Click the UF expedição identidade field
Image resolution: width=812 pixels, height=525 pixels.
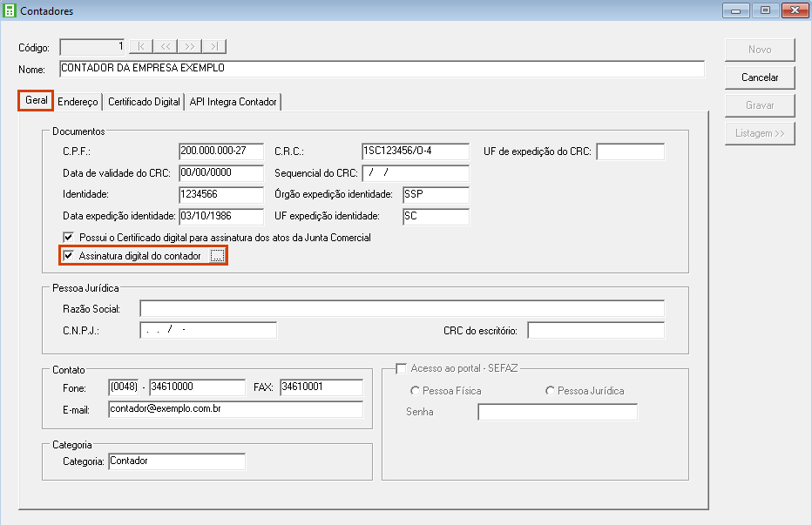tap(436, 217)
